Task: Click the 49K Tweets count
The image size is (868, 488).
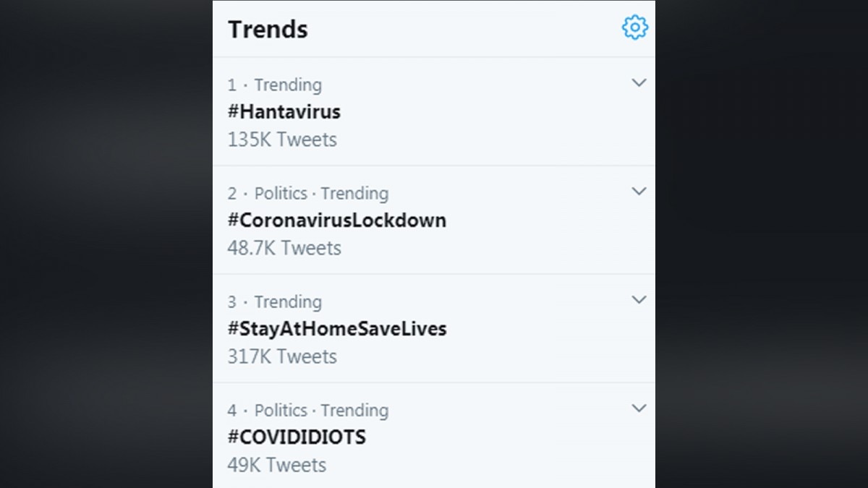Action: coord(277,465)
